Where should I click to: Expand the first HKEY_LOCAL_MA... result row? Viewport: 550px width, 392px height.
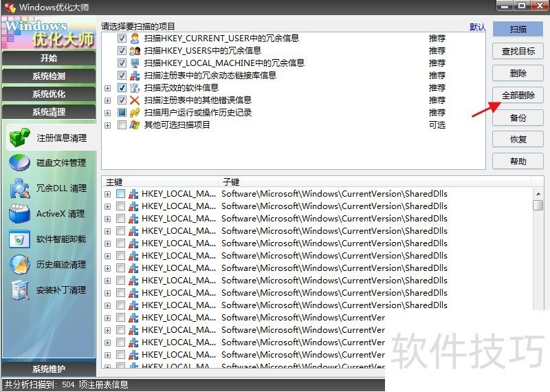[108, 194]
